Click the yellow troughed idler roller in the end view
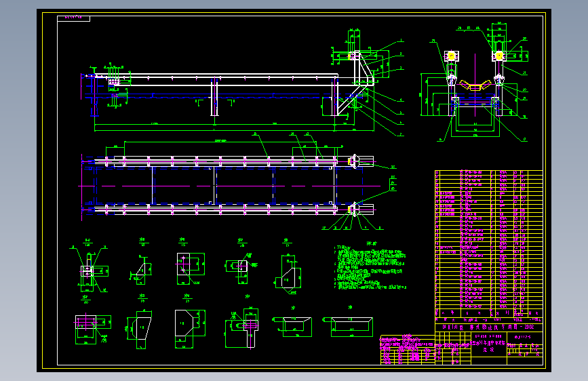Screen dimensions: 588x381 click(x=475, y=85)
